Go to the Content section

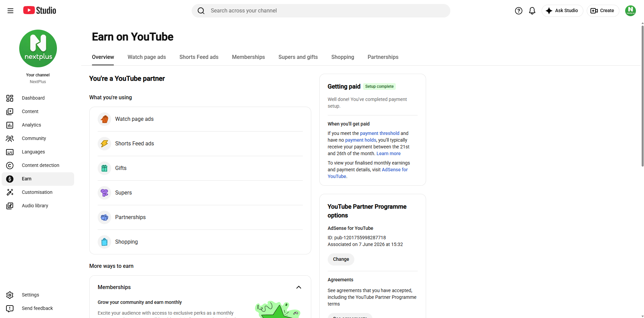point(38,111)
